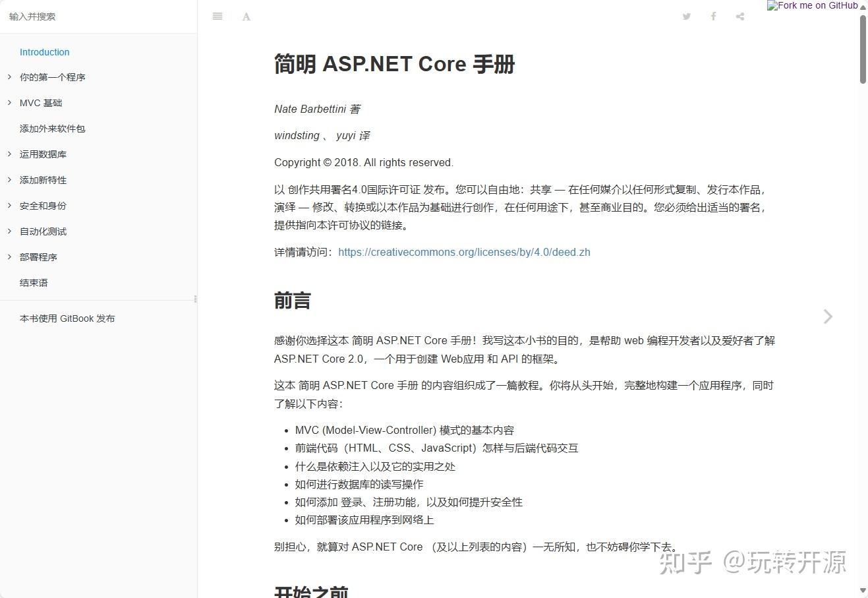
Task: Click the 如何进行数据库的读写操作 bullet item
Action: click(x=359, y=484)
